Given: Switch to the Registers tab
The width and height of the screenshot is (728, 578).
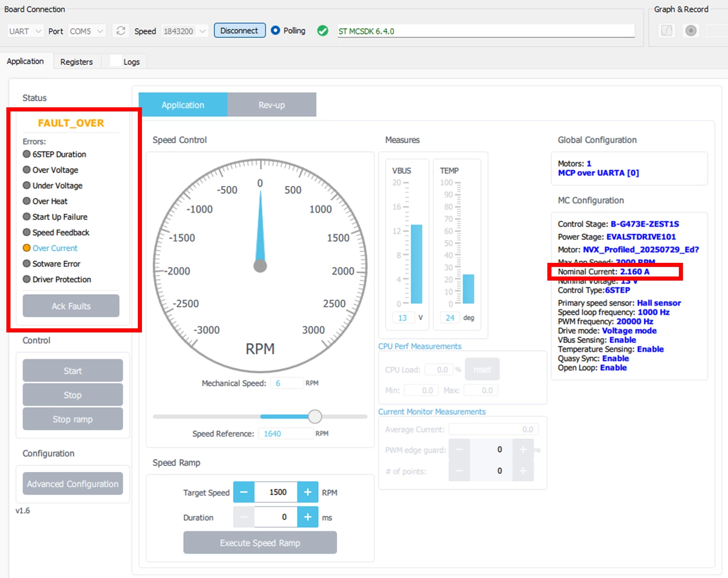Looking at the screenshot, I should 76,62.
